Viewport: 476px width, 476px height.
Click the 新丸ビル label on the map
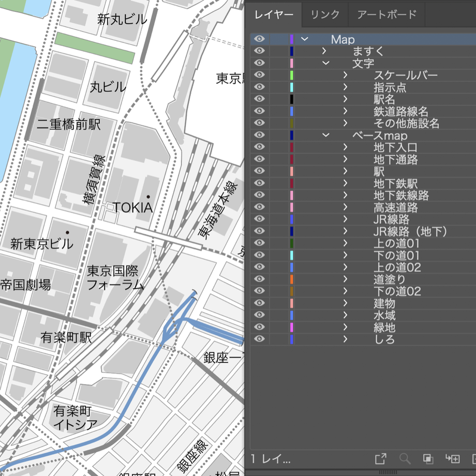pos(122,20)
